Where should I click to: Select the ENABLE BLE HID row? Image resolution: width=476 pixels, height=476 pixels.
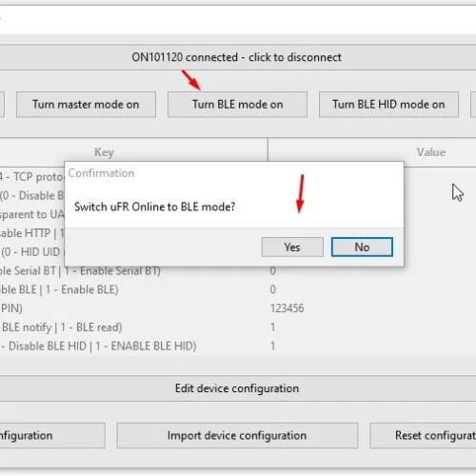pos(238,346)
